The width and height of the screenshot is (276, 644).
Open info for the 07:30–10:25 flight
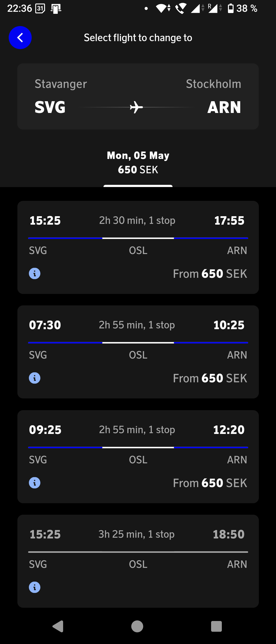coord(34,378)
